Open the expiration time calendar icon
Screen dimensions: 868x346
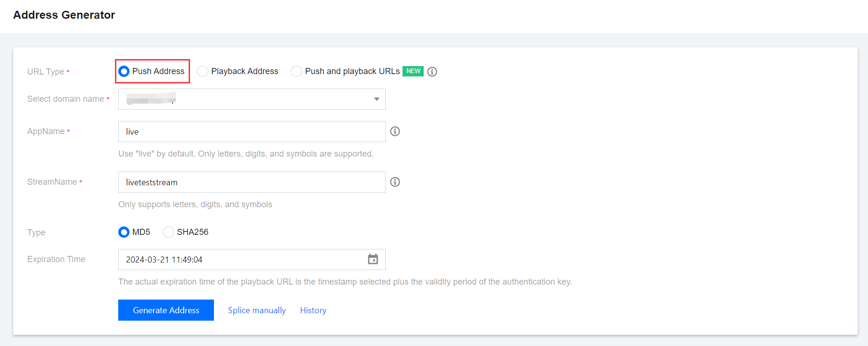pos(373,259)
